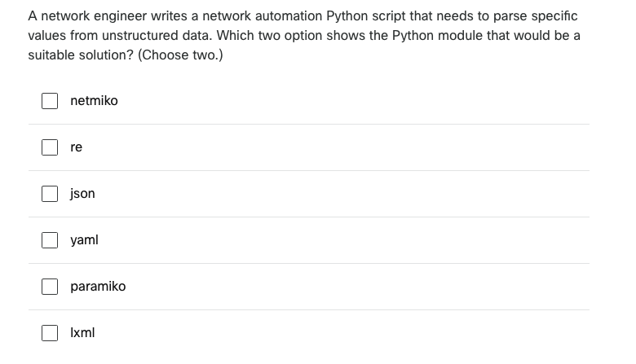
Task: Choose the json answer label text
Action: [82, 194]
